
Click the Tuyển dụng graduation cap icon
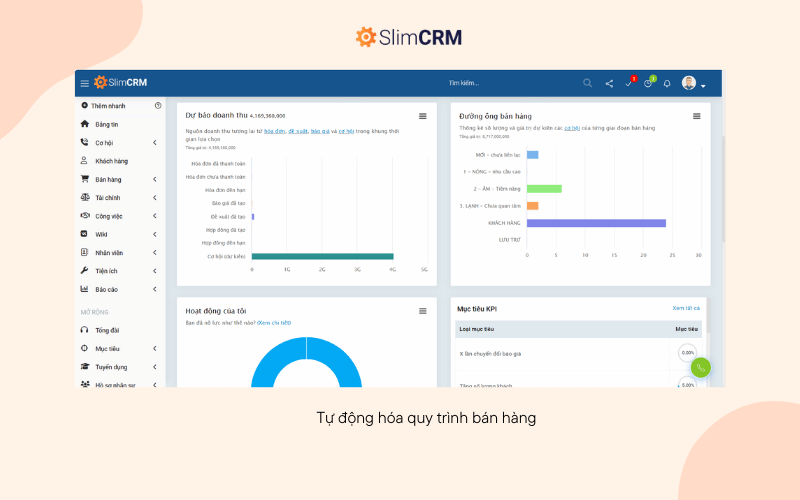[85, 366]
